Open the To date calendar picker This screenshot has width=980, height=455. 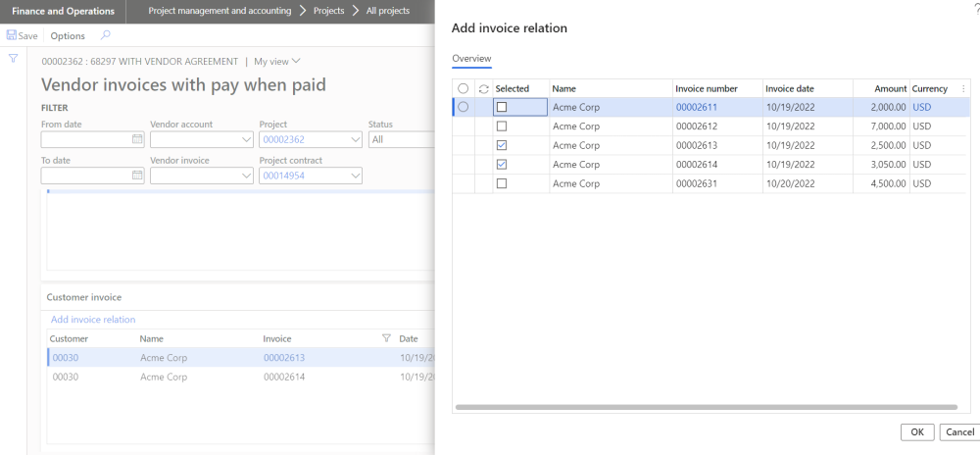[x=137, y=176]
